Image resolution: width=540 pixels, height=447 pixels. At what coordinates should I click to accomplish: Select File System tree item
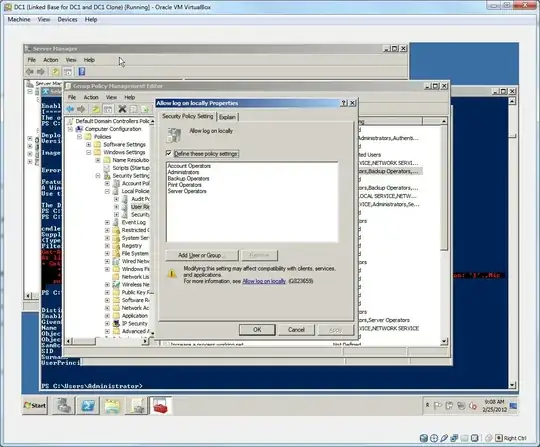coord(135,253)
